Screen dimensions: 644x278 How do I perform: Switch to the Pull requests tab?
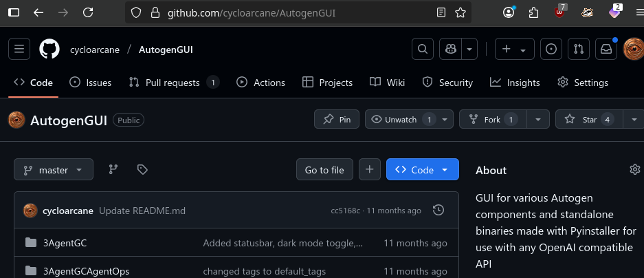pos(174,83)
